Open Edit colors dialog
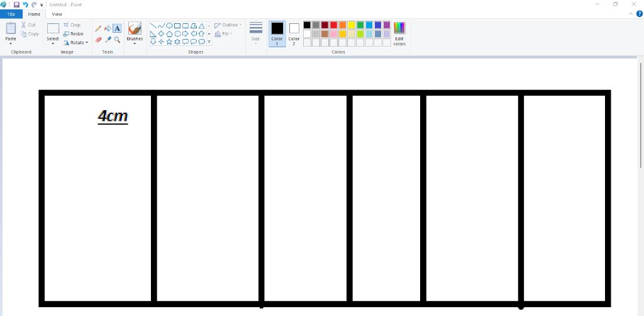 coord(399,33)
